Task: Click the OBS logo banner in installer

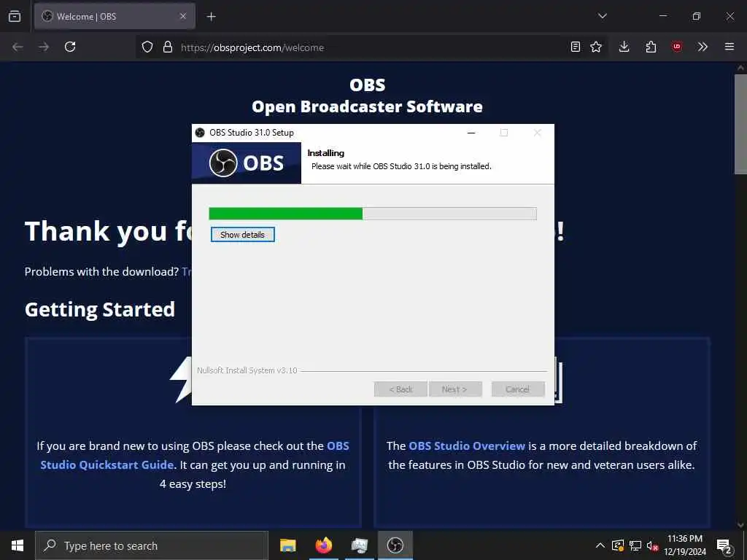Action: point(247,163)
